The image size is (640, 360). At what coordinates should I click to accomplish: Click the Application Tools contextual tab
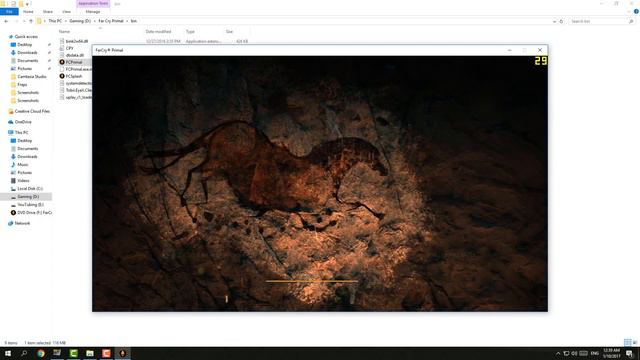pyautogui.click(x=93, y=4)
